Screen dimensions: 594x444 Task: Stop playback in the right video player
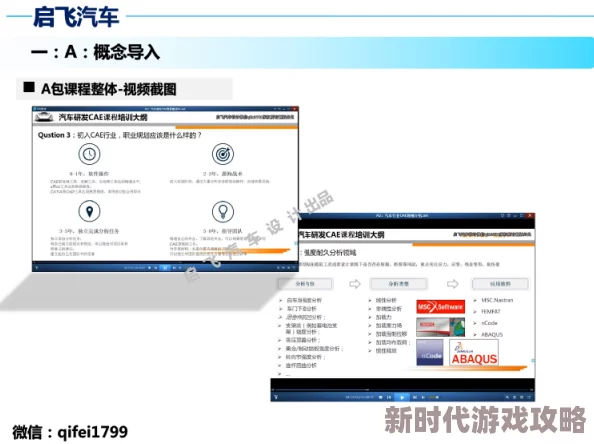click(x=381, y=397)
